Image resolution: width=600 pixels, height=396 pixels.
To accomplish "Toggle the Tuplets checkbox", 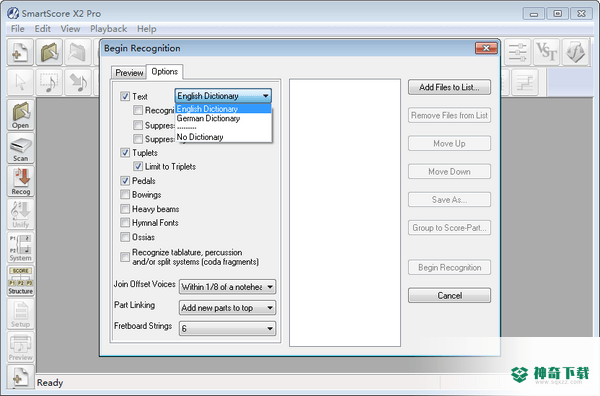I will [x=125, y=153].
